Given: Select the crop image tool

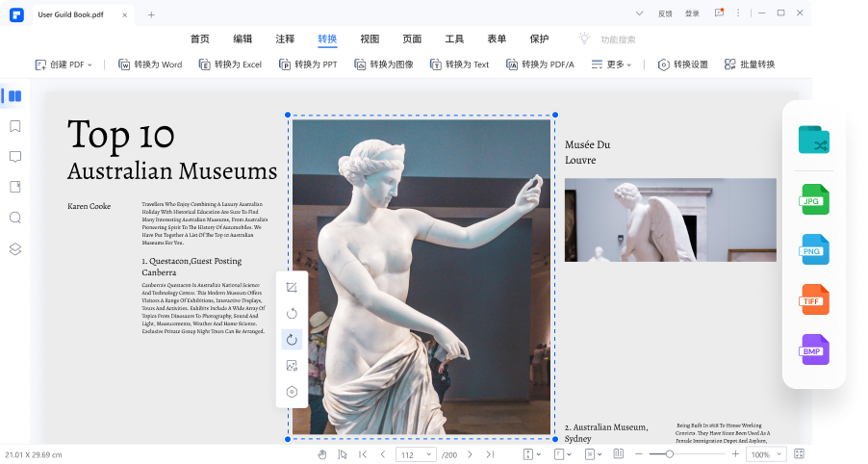Looking at the screenshot, I should tap(292, 288).
